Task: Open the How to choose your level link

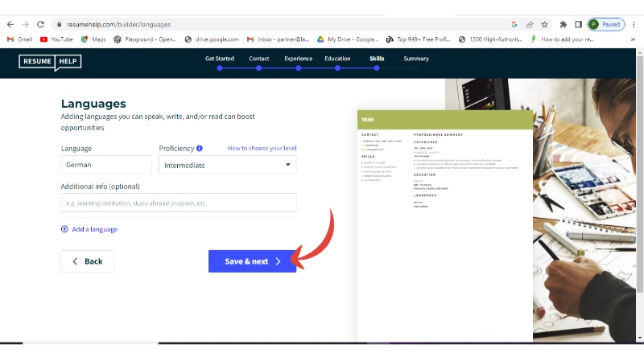Action: click(262, 148)
